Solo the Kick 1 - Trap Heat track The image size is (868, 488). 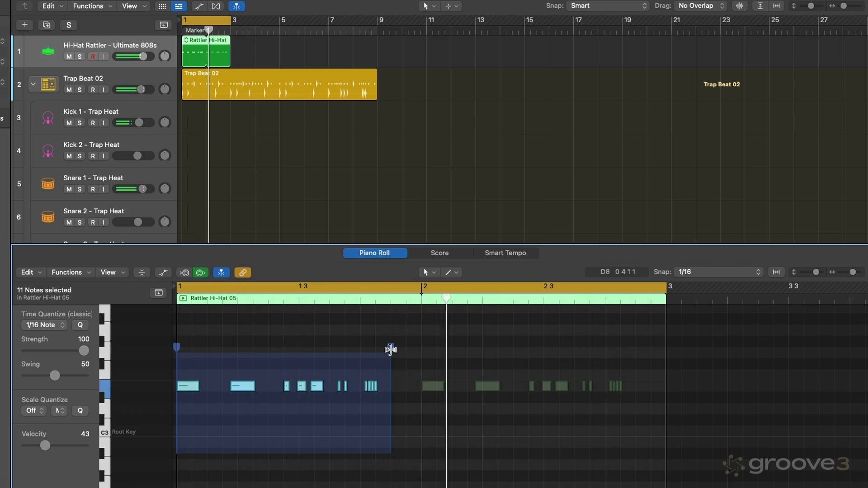pos(80,123)
